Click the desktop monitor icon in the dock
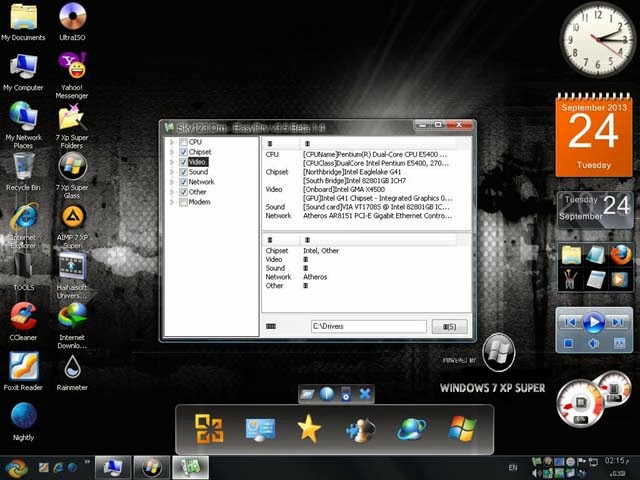 [x=260, y=429]
